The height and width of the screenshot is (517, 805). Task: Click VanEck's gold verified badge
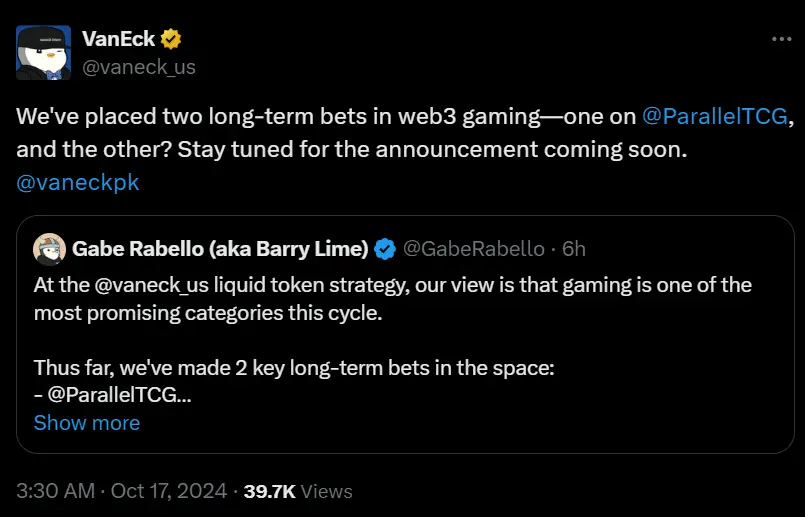[x=171, y=39]
